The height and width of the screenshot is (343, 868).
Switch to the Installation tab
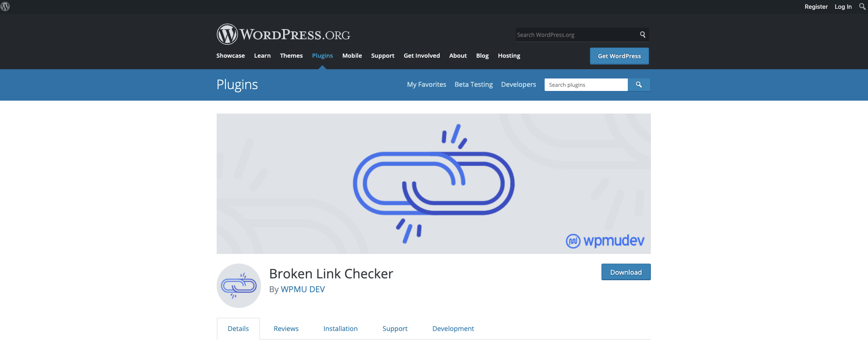click(340, 329)
